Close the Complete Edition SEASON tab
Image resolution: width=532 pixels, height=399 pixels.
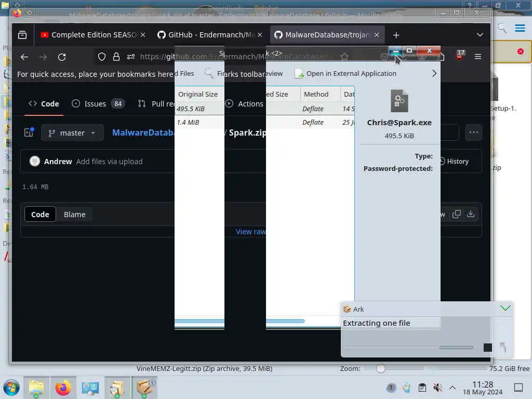pyautogui.click(x=143, y=35)
